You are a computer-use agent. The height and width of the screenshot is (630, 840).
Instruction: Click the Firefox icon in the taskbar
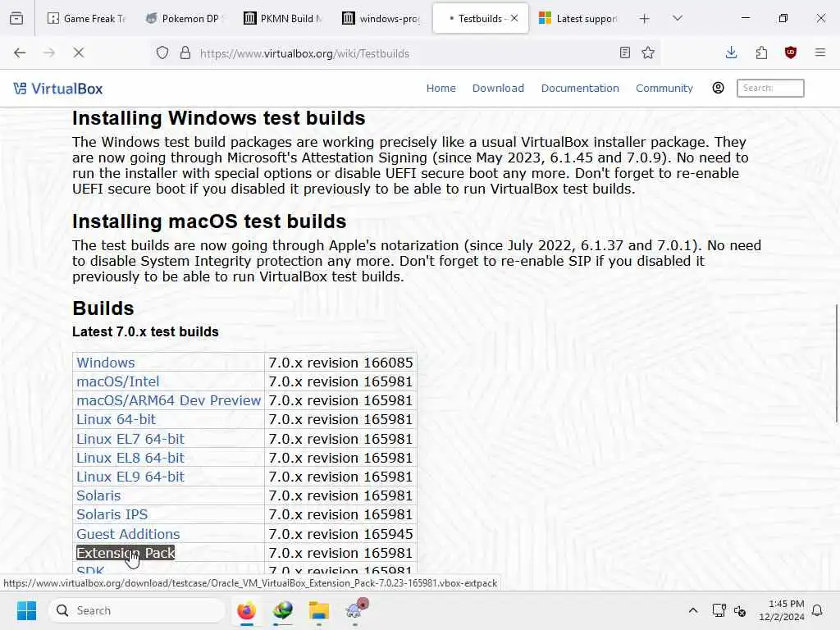[246, 610]
